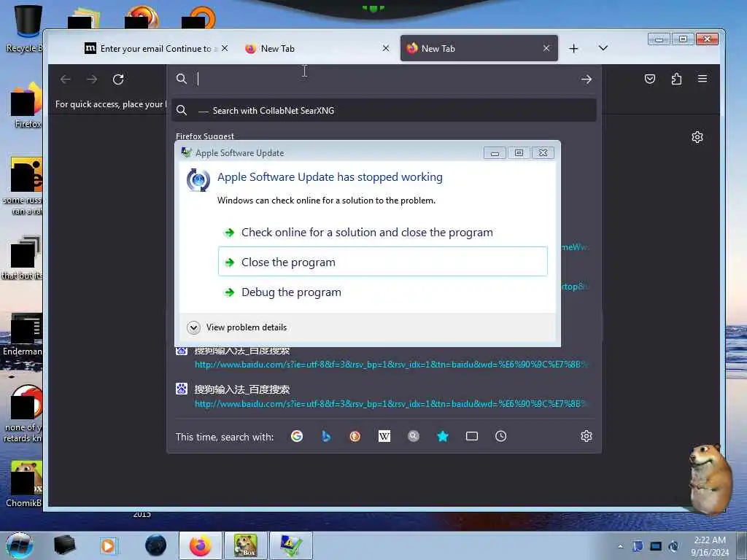This screenshot has width=747, height=560.
Task: Minimize the Apple Software Update dialog
Action: coord(495,153)
